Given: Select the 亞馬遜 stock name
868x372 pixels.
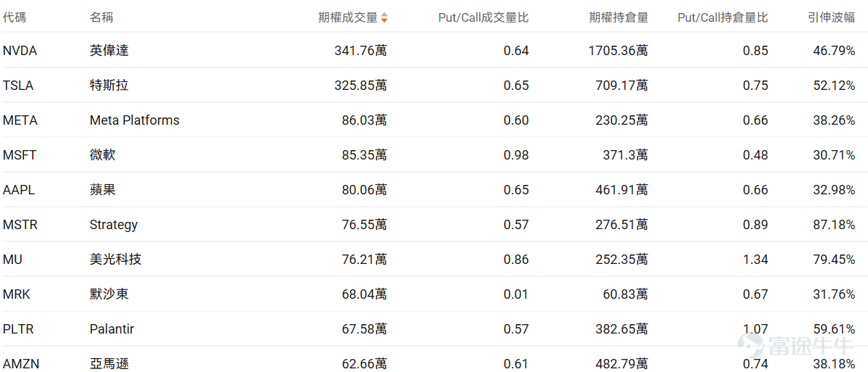Looking at the screenshot, I should point(109,364).
